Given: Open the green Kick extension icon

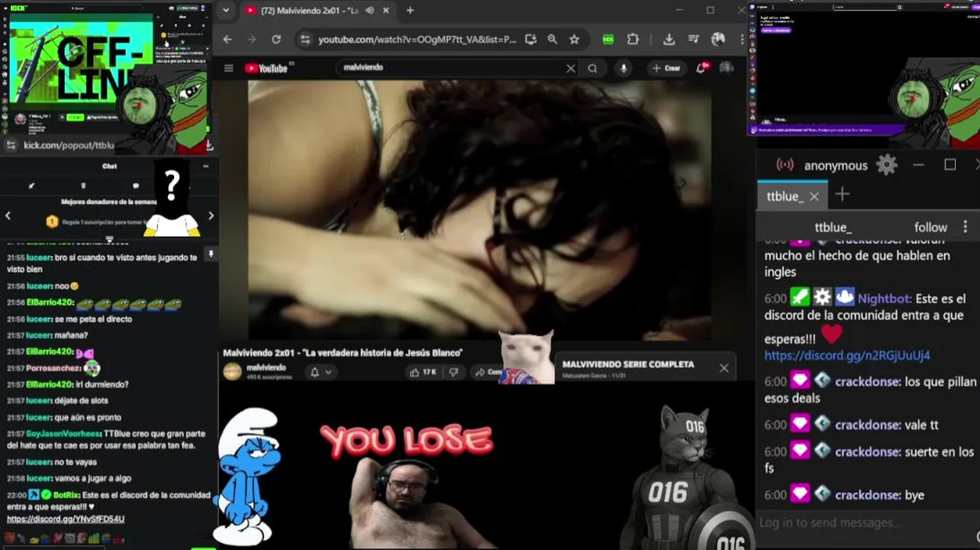Looking at the screenshot, I should pyautogui.click(x=608, y=39).
